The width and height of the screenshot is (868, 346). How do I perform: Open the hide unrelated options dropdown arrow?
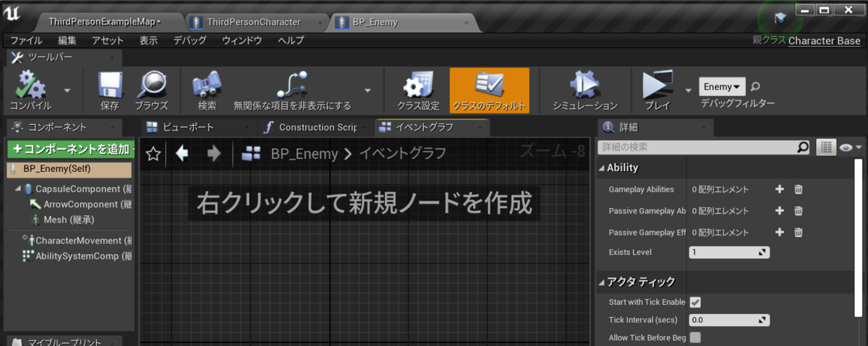(367, 90)
